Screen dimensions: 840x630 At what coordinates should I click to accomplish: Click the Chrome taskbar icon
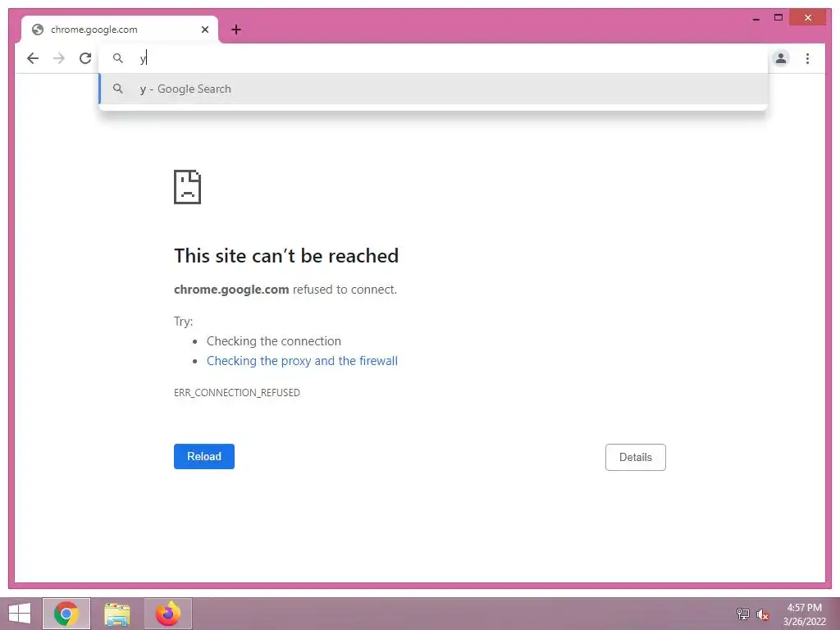pos(66,614)
